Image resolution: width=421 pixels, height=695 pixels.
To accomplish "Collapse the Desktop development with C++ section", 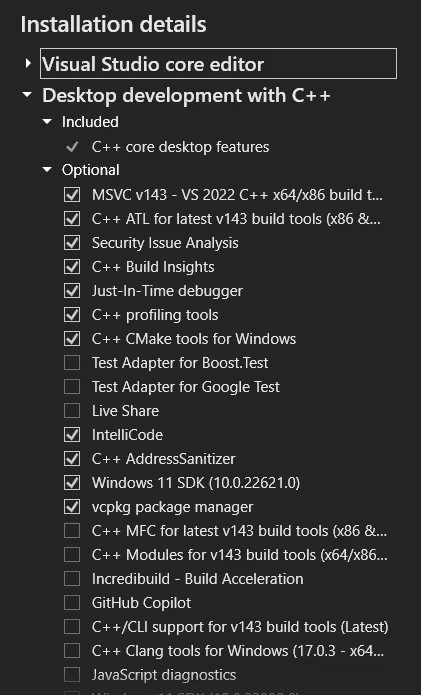I will tap(27, 95).
